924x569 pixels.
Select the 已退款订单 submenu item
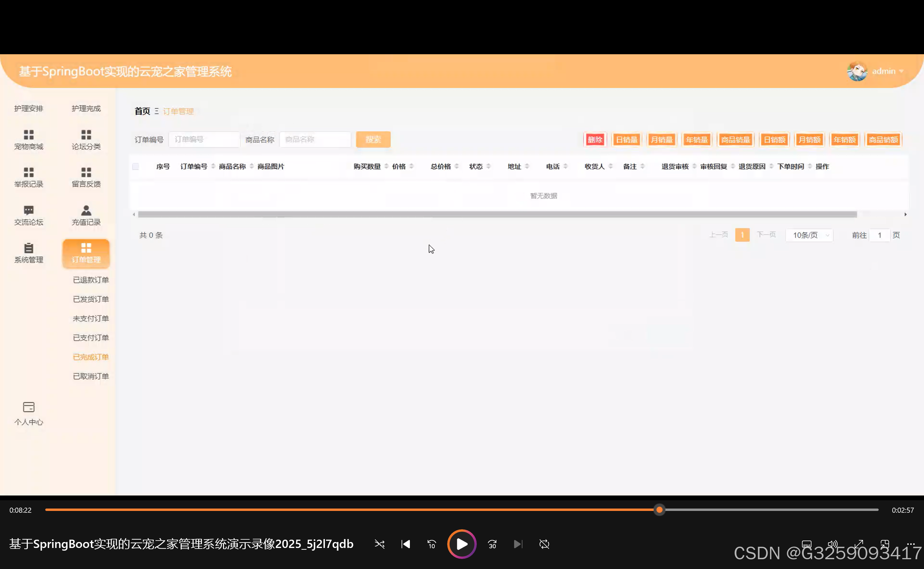click(90, 279)
